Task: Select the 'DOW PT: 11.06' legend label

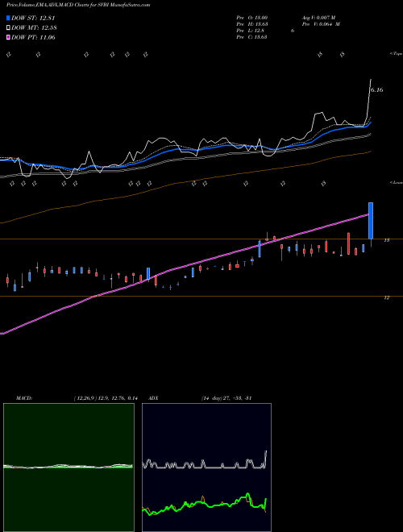Action: [x=33, y=38]
